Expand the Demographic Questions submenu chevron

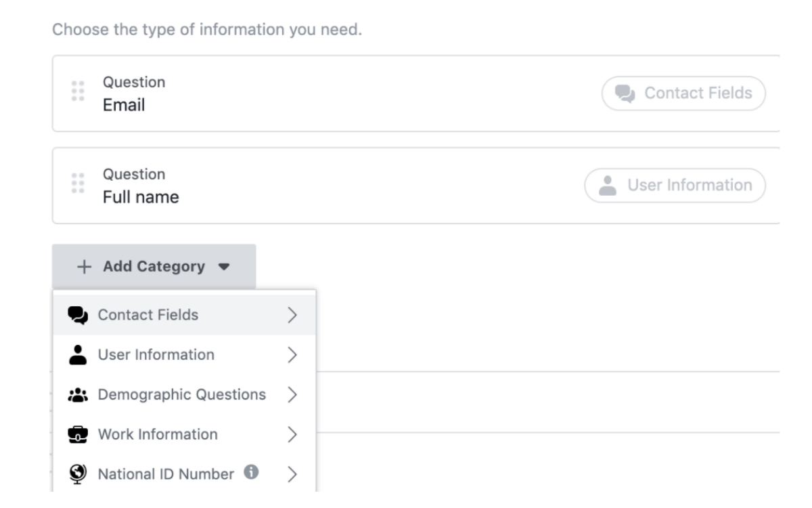pyautogui.click(x=292, y=394)
